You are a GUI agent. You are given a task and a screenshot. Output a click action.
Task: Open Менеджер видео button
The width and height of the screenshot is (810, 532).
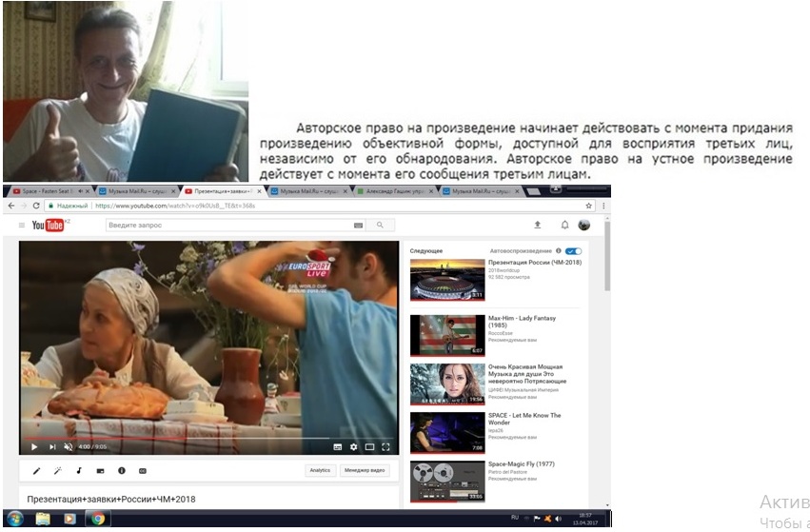(x=365, y=470)
